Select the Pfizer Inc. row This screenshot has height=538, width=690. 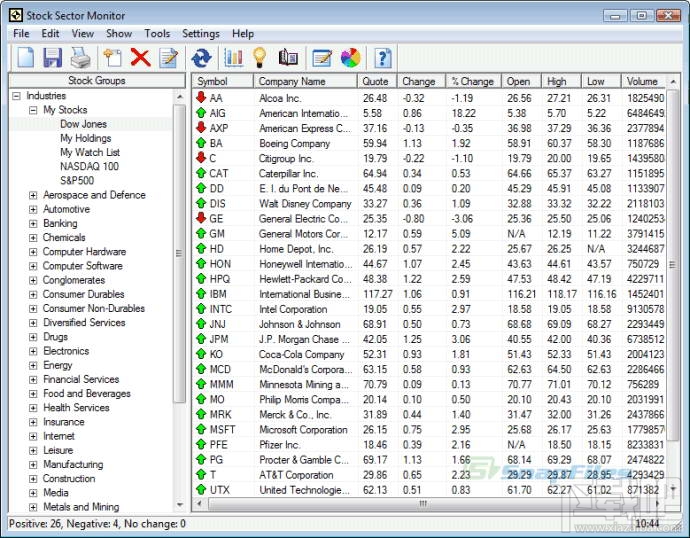click(429, 444)
